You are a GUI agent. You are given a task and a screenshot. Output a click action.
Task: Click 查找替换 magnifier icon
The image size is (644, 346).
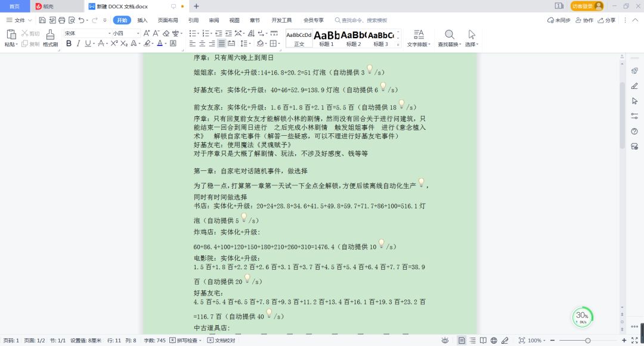click(450, 35)
